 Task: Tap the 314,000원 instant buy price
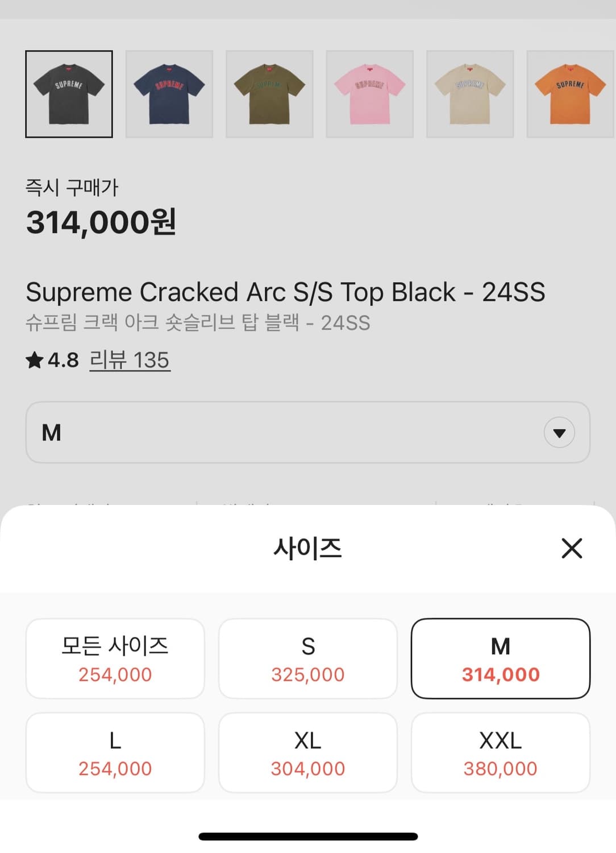[101, 222]
